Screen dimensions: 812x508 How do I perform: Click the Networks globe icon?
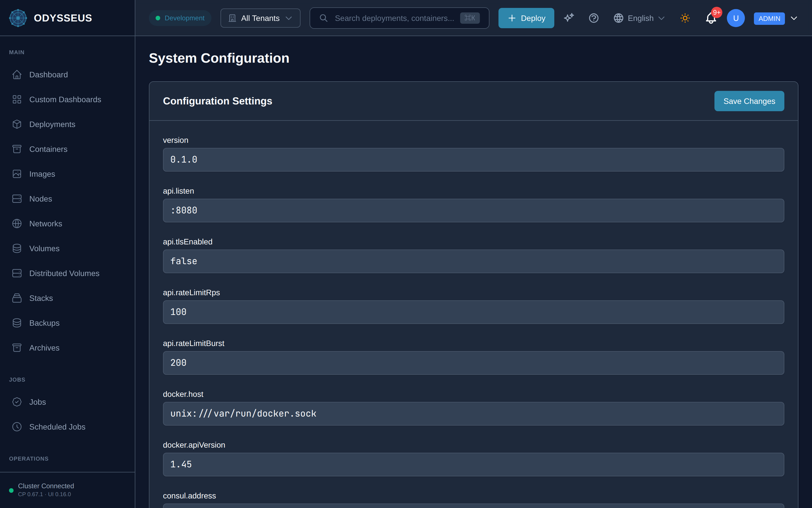tap(17, 224)
